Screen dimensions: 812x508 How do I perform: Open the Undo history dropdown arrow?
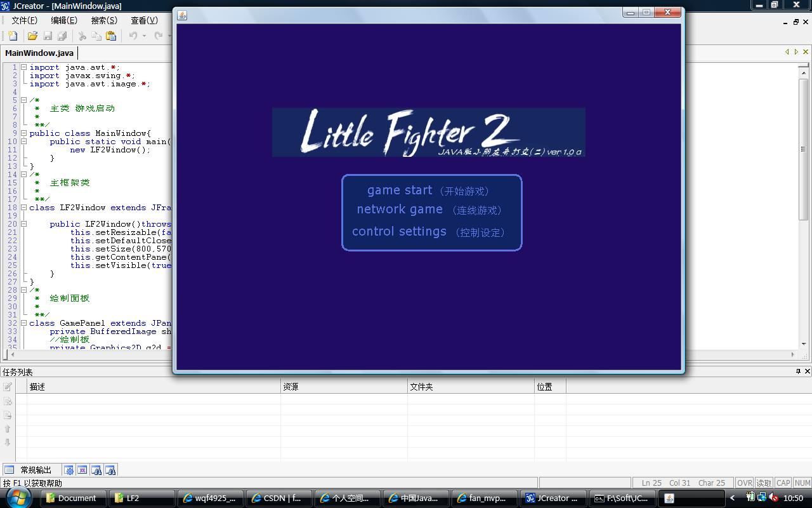coord(144,36)
